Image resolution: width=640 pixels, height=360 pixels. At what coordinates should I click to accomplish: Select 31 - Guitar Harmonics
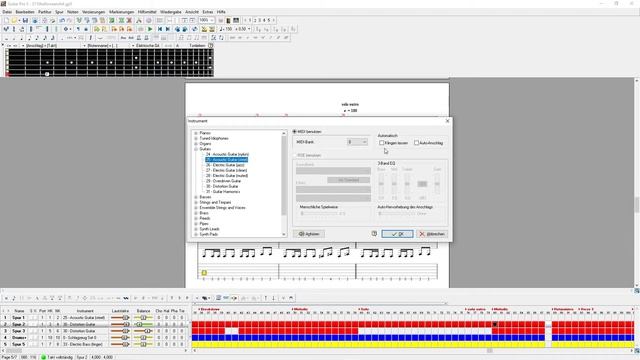click(223, 191)
